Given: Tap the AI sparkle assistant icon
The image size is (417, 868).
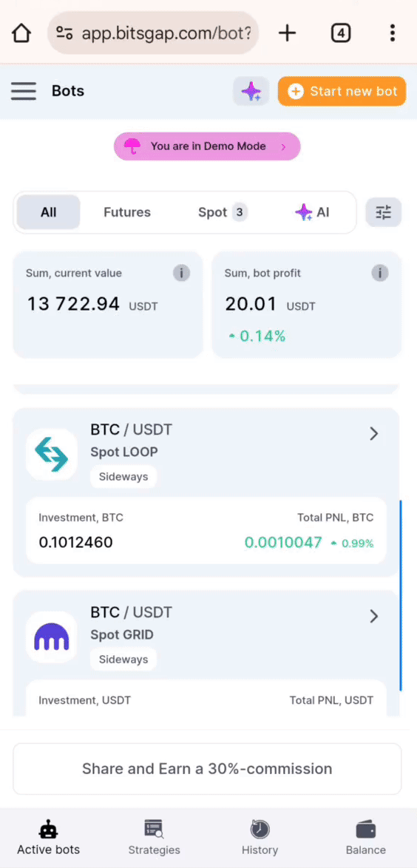Looking at the screenshot, I should point(251,92).
